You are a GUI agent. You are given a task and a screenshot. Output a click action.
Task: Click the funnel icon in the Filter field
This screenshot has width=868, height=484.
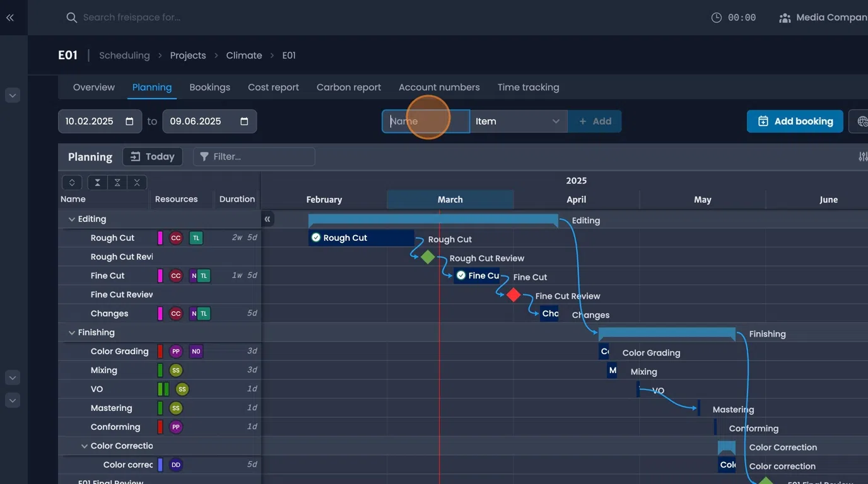pos(203,156)
